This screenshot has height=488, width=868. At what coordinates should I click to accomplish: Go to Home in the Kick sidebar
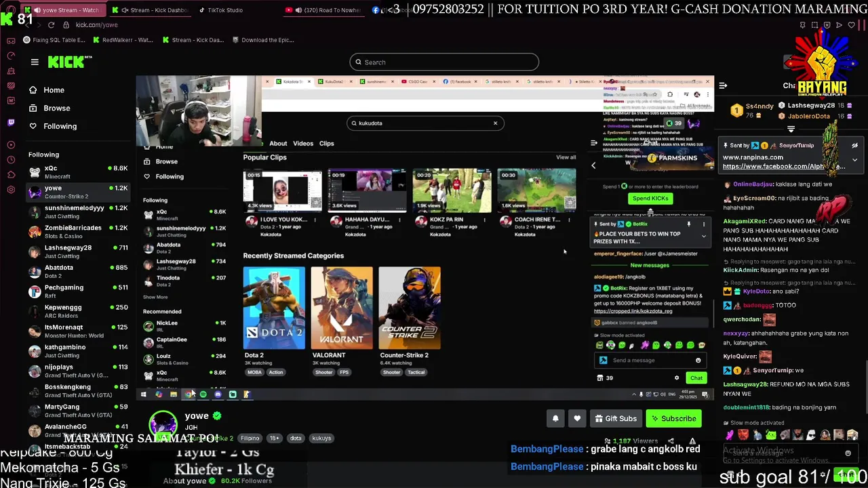coord(47,90)
